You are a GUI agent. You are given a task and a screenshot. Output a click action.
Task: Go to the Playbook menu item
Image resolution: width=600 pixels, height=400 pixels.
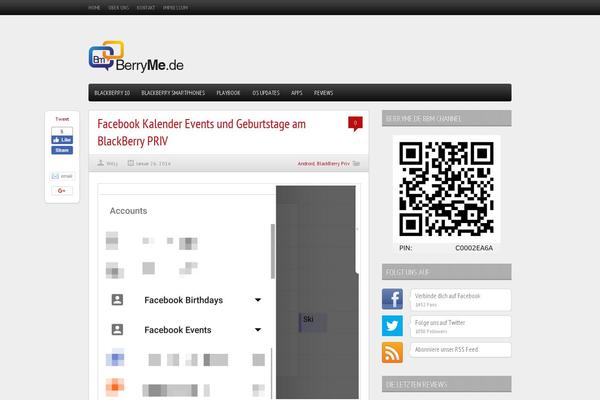click(229, 92)
